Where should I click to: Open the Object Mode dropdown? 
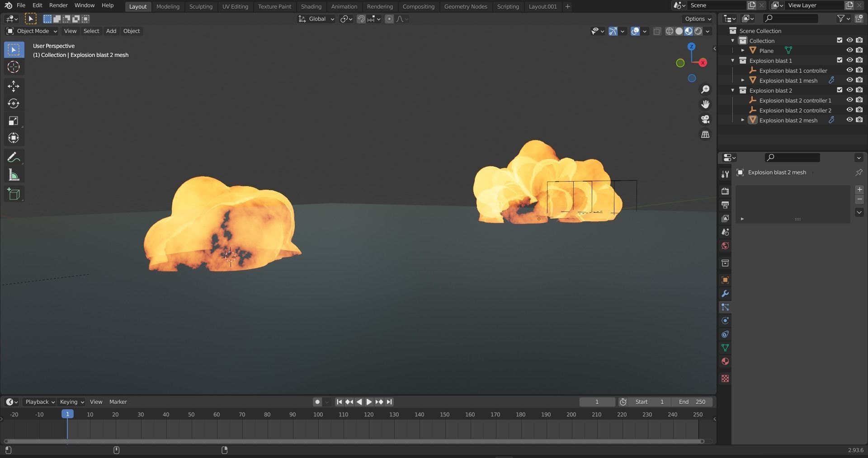31,31
